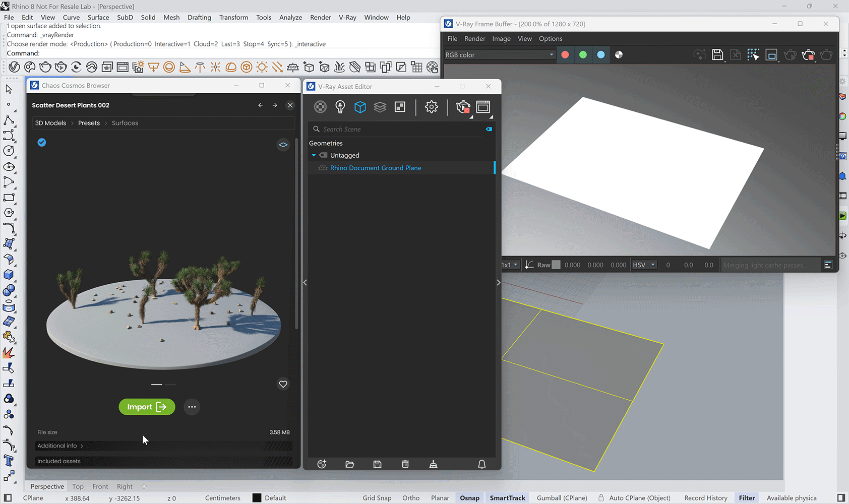Click the open file folder icon in Asset Editor
The image size is (849, 504).
tap(350, 464)
